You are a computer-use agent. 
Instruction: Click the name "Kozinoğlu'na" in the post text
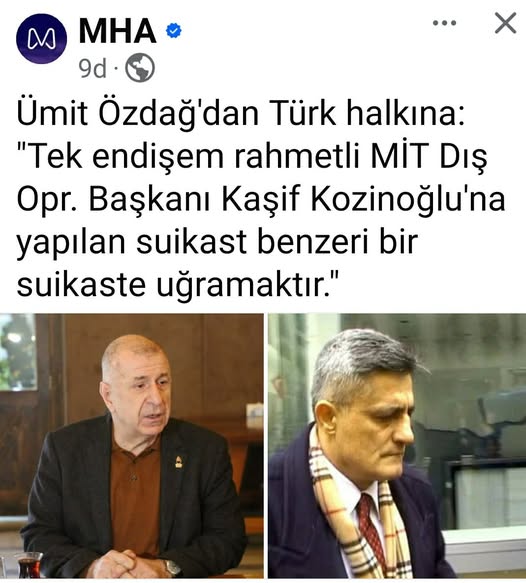point(407,199)
